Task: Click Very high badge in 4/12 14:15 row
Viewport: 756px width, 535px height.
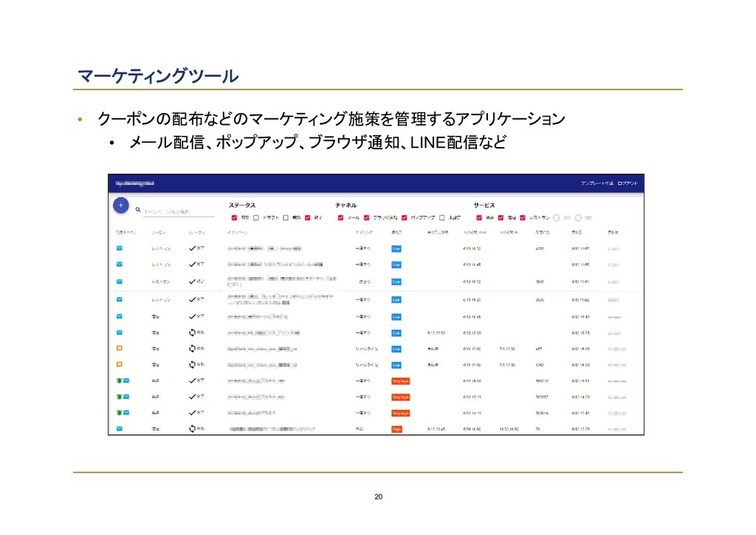Action: pyautogui.click(x=400, y=413)
